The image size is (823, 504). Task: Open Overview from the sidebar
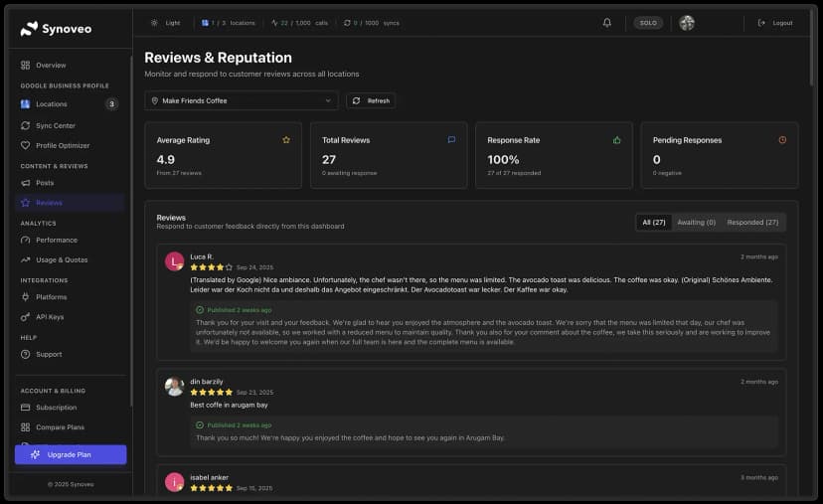pos(51,65)
